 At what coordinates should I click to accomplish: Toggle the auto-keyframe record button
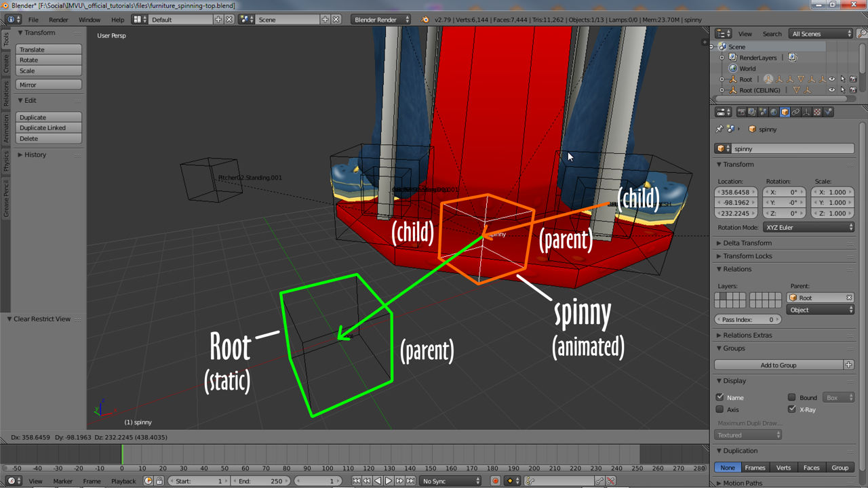(496, 481)
